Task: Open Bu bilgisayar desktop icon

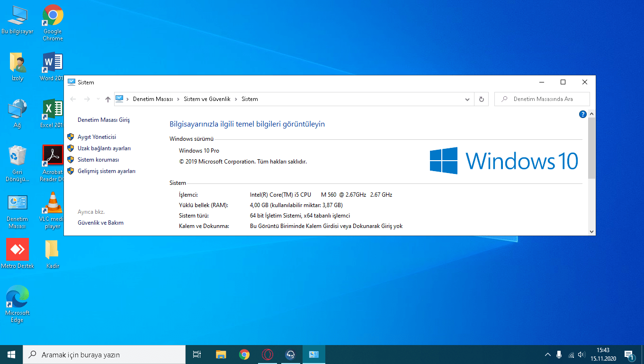Action: point(18,20)
